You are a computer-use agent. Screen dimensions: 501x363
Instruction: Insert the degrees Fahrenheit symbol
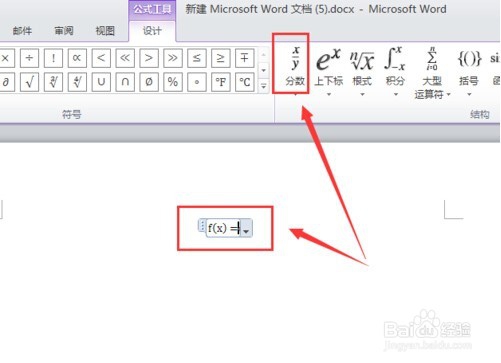[x=221, y=82]
